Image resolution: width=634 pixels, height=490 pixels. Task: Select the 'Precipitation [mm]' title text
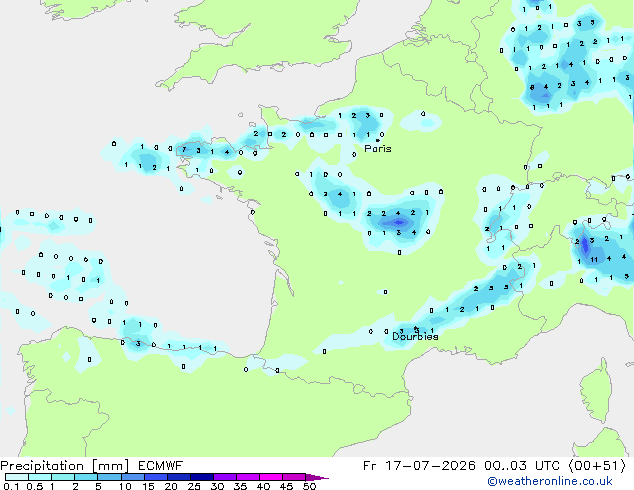65,466
